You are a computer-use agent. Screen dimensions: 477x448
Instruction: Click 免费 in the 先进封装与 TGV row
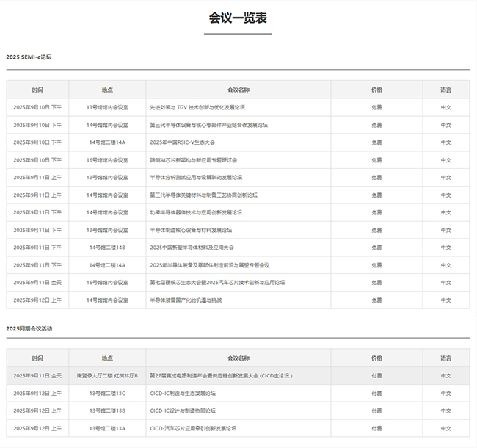pos(376,107)
